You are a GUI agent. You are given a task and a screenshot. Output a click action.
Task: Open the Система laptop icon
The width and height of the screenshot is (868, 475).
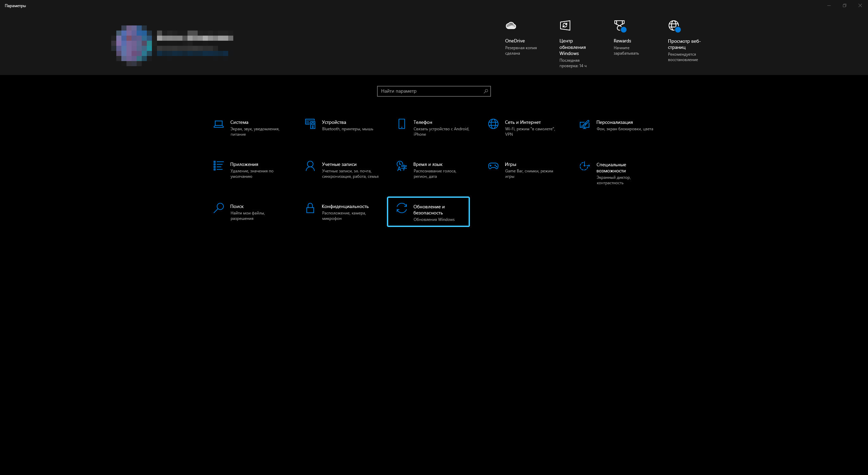[218, 124]
